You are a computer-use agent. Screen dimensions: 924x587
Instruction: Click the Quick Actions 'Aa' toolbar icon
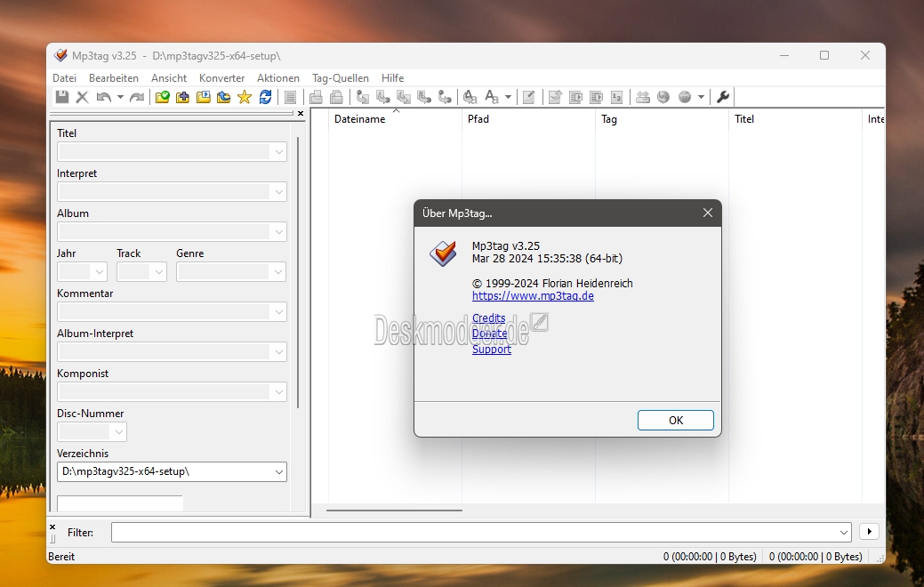(492, 97)
